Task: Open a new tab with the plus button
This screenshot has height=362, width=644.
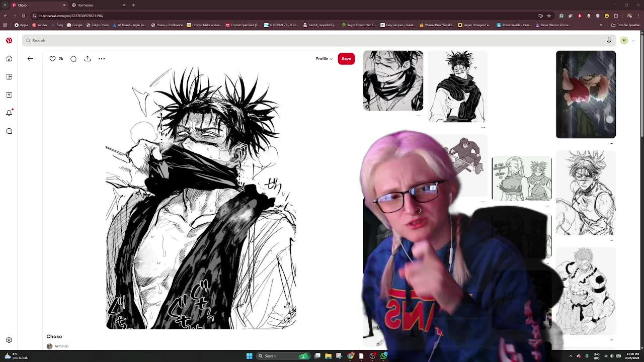Action: 133,5
